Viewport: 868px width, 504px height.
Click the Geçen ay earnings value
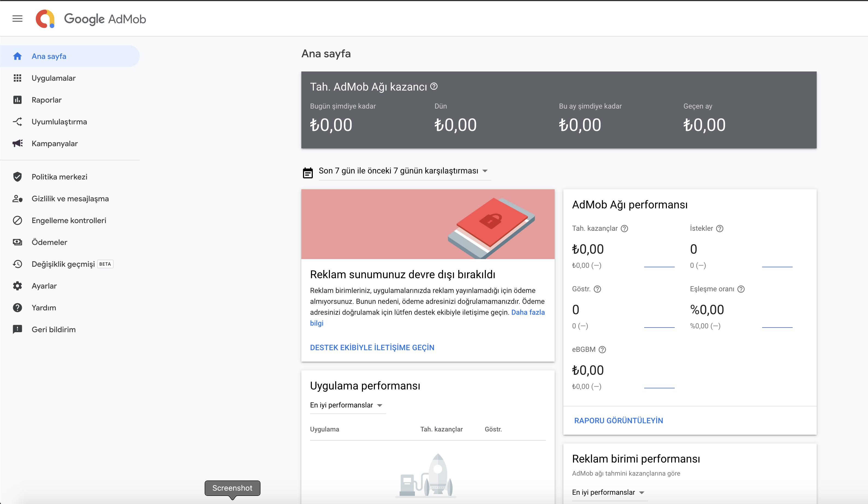coord(704,125)
